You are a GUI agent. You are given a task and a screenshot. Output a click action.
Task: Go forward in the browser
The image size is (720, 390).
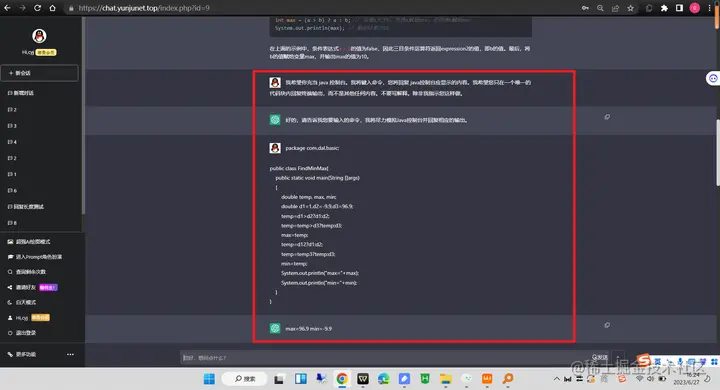[22, 8]
